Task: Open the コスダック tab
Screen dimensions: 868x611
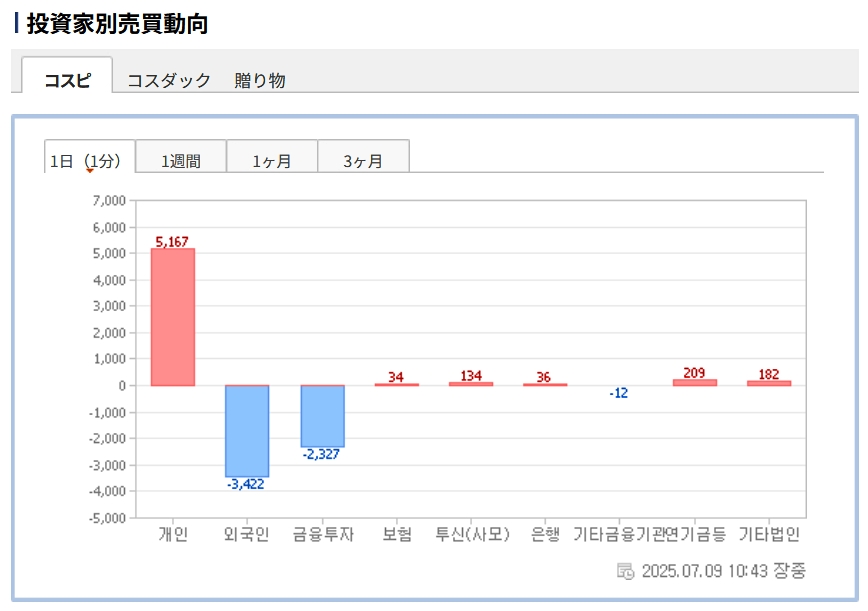Action: pyautogui.click(x=168, y=80)
